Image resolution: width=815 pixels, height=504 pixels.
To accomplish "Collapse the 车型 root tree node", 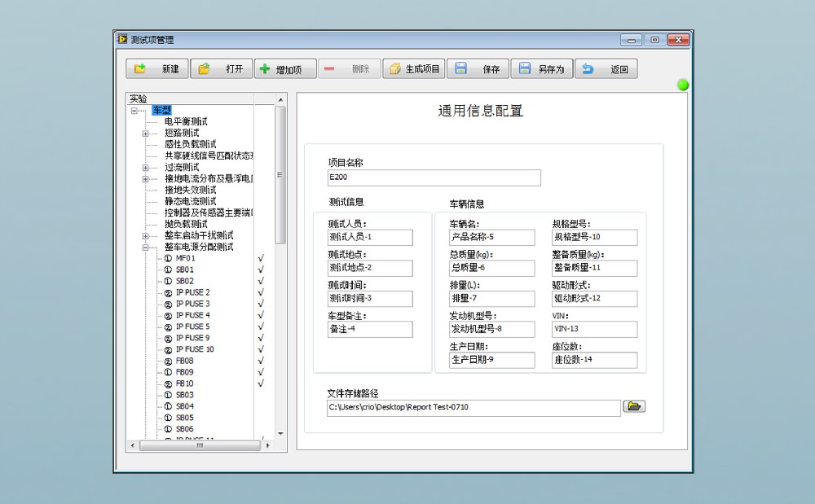I will coord(134,111).
